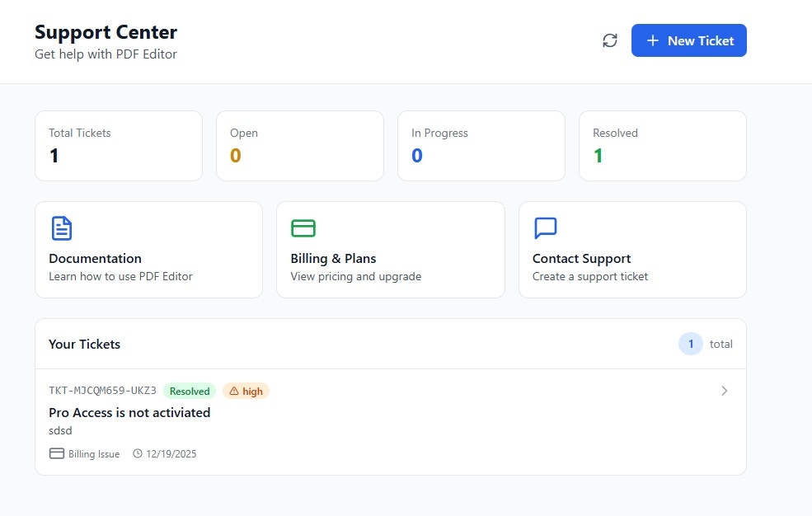Click 'Learn how to use PDF Editor' text
812x516 pixels.
coord(120,276)
